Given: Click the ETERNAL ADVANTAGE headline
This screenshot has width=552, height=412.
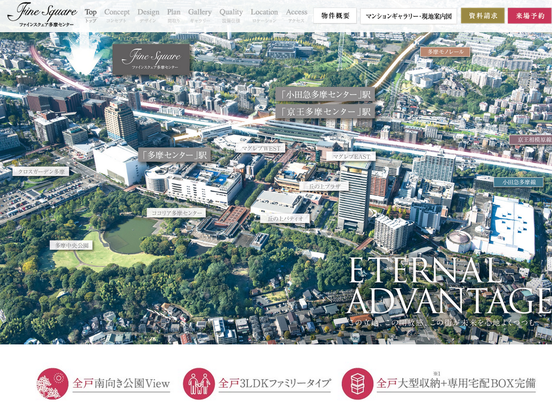Looking at the screenshot, I should [x=449, y=286].
